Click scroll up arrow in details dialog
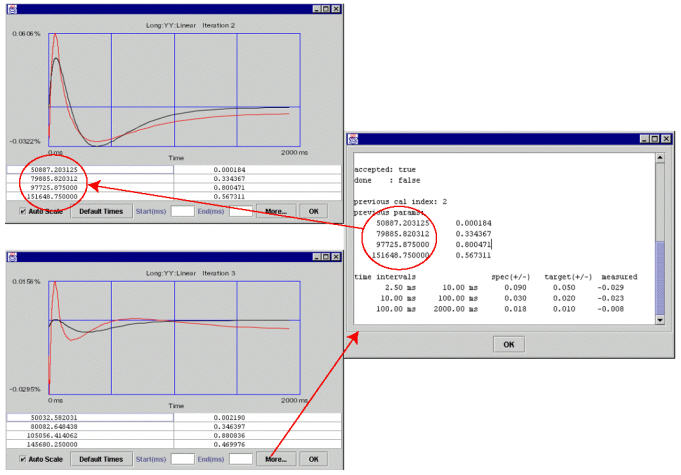Viewport: 681px width, 475px height. (x=659, y=156)
